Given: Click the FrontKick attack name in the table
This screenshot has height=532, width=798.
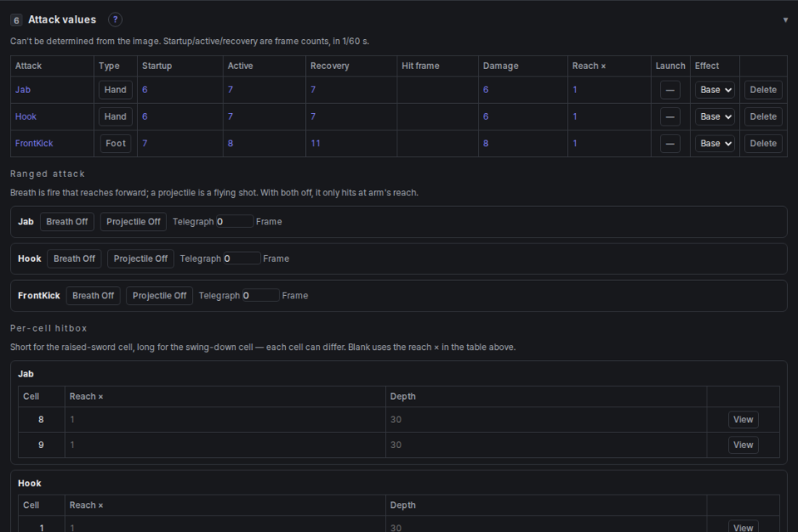Looking at the screenshot, I should [x=34, y=144].
